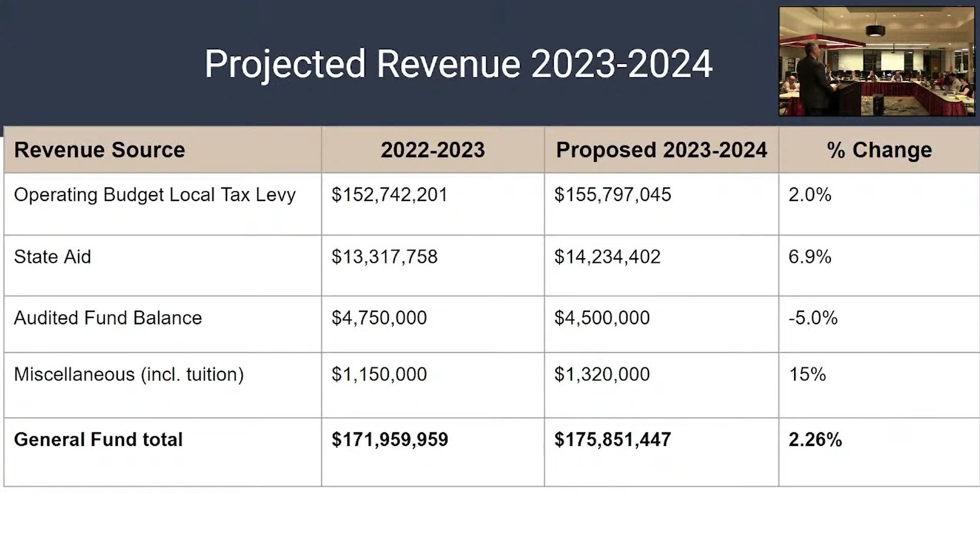Click the $1,320,000 miscellaneous amount
This screenshot has height=554, width=980.
coord(602,374)
